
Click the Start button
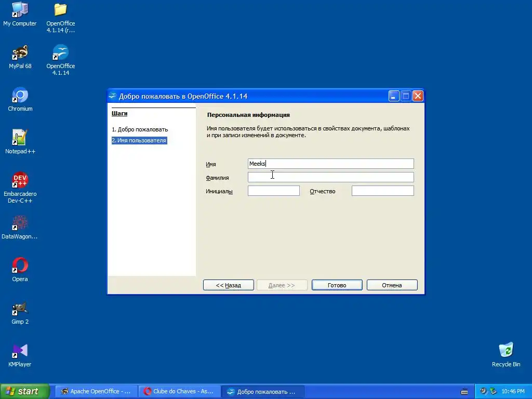click(24, 391)
